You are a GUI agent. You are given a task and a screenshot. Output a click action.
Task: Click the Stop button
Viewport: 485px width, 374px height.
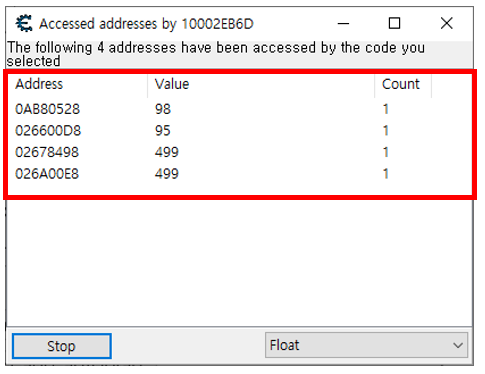click(62, 346)
